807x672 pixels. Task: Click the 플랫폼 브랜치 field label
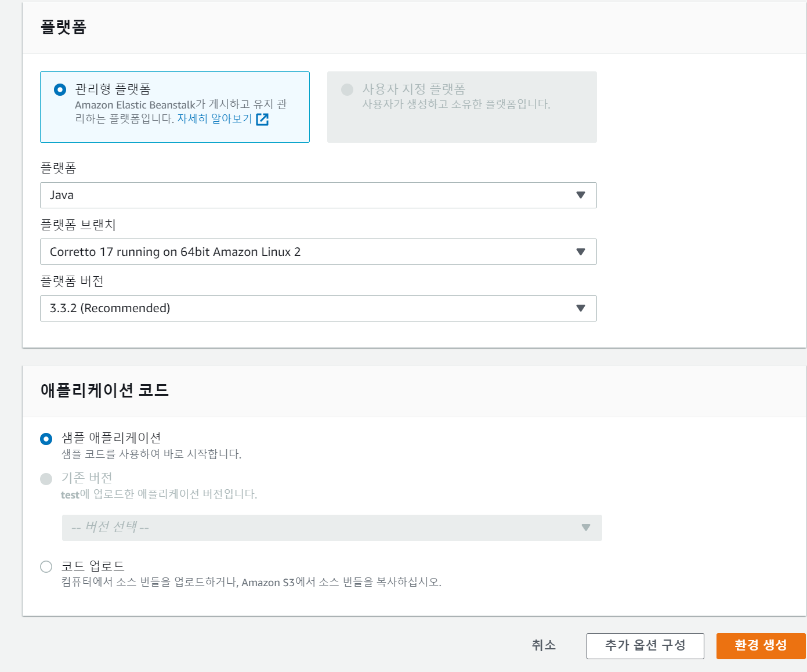[78, 225]
